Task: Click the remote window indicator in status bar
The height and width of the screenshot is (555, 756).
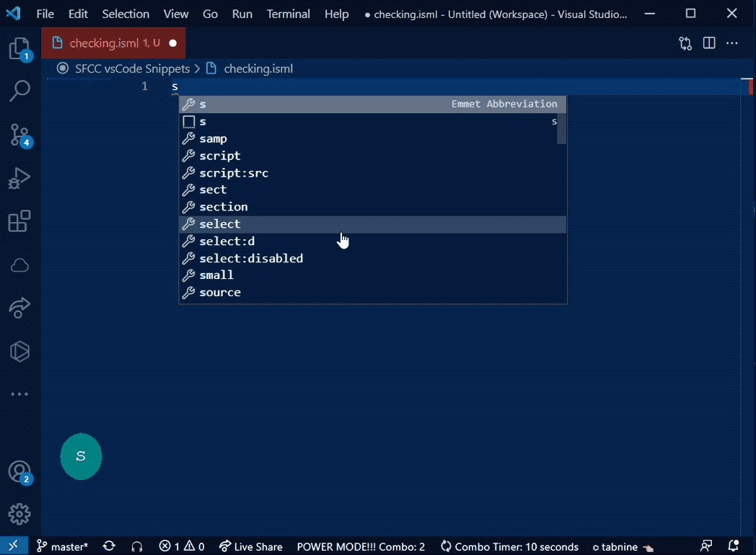Action: (x=13, y=546)
